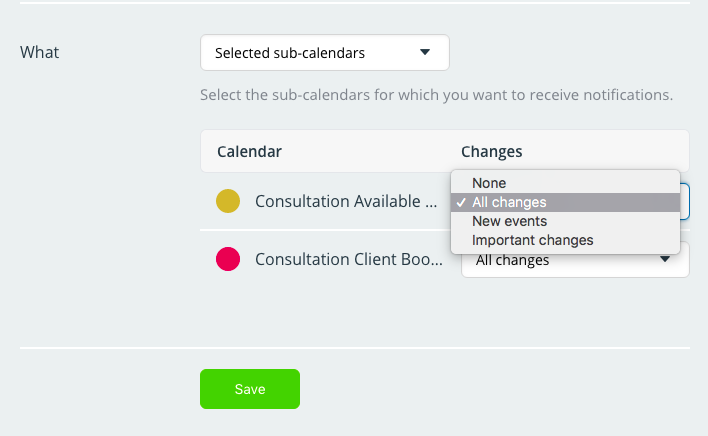
Task: Click the Selected sub-calendars text inside its box
Action: pos(290,53)
